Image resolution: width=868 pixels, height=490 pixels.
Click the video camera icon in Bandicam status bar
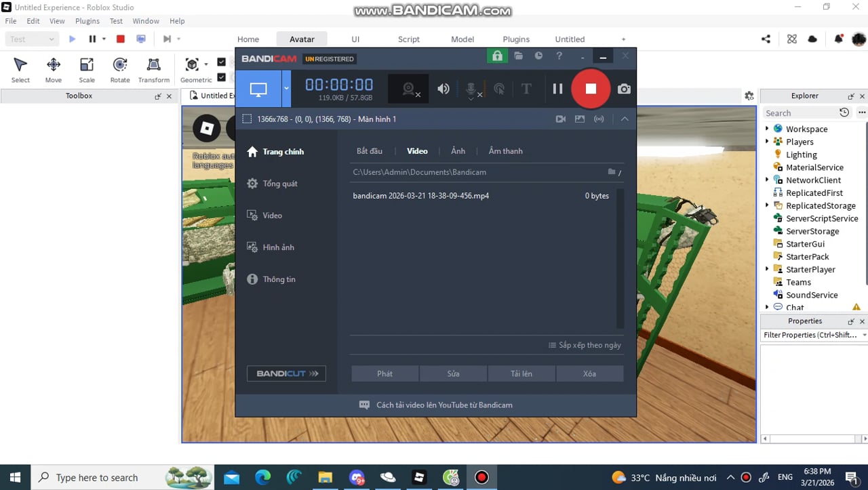click(561, 119)
